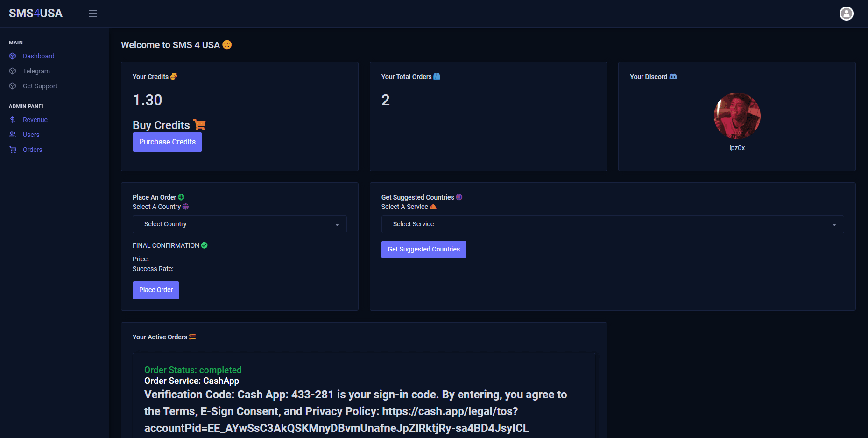
Task: Click the Place Order button
Action: click(156, 290)
